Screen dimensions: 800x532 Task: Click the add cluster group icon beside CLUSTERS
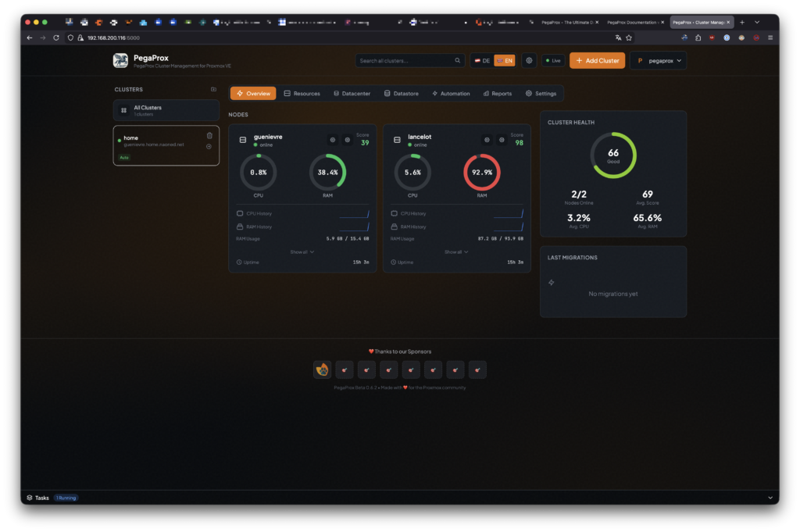(213, 90)
